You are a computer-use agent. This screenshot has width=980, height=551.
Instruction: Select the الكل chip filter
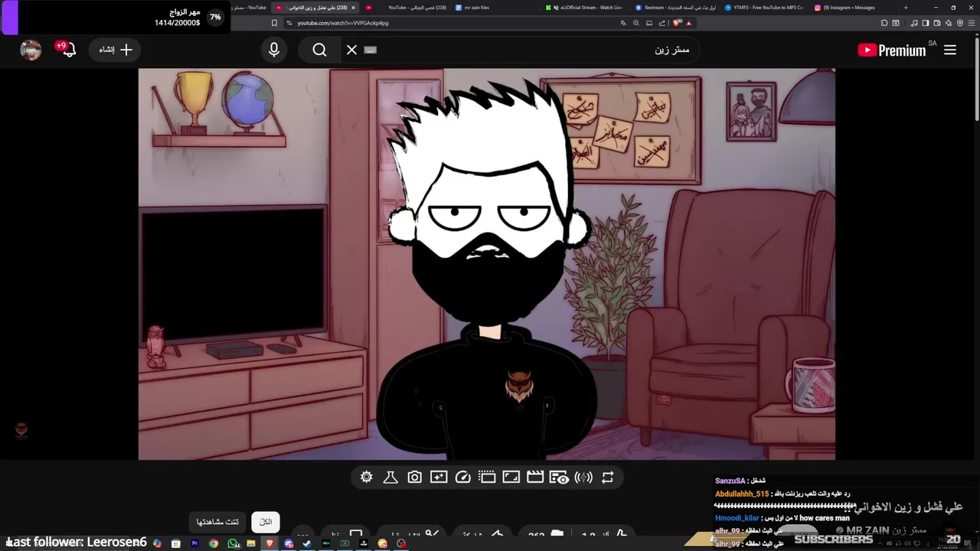coord(266,522)
